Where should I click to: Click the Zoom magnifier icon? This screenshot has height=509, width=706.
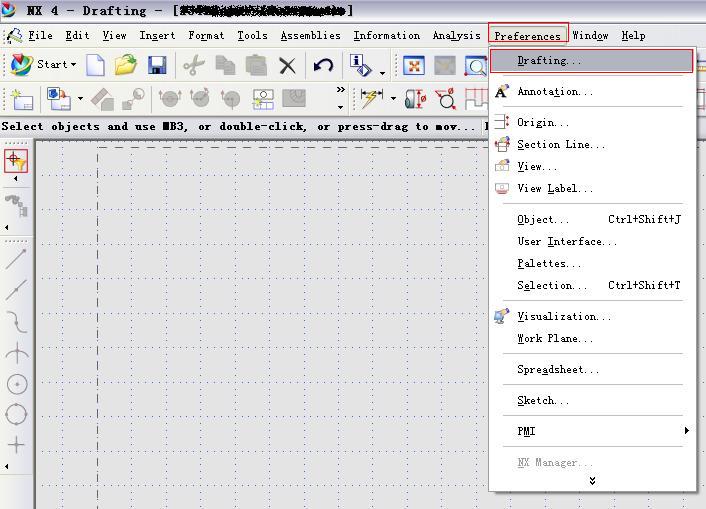coord(476,66)
